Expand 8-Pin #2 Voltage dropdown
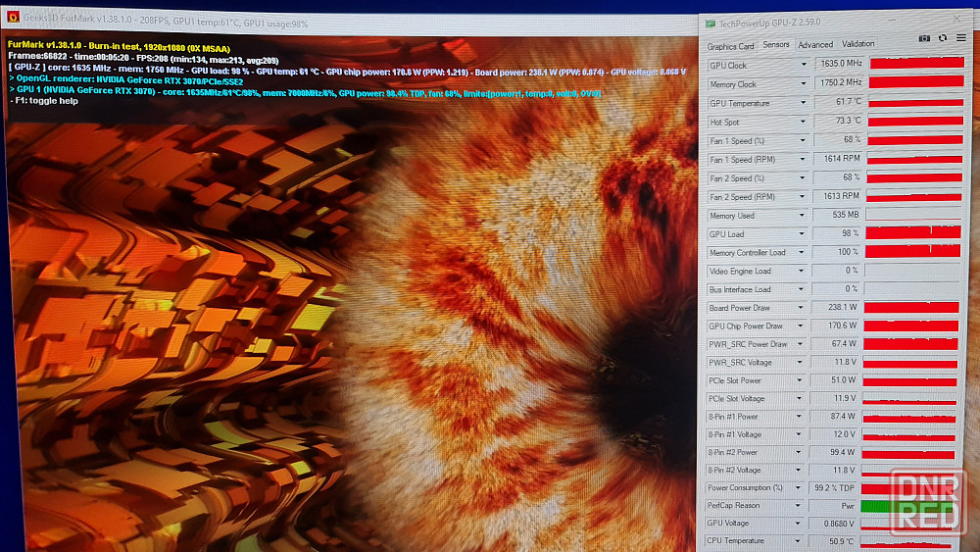The image size is (980, 552). point(798,470)
